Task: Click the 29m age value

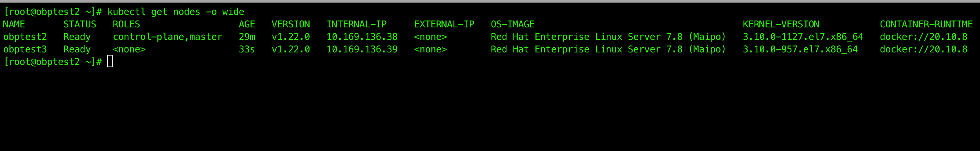Action: [247, 37]
